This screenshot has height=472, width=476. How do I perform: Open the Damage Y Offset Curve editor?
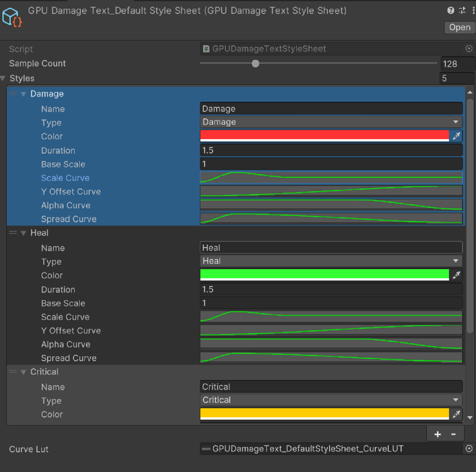(x=331, y=191)
